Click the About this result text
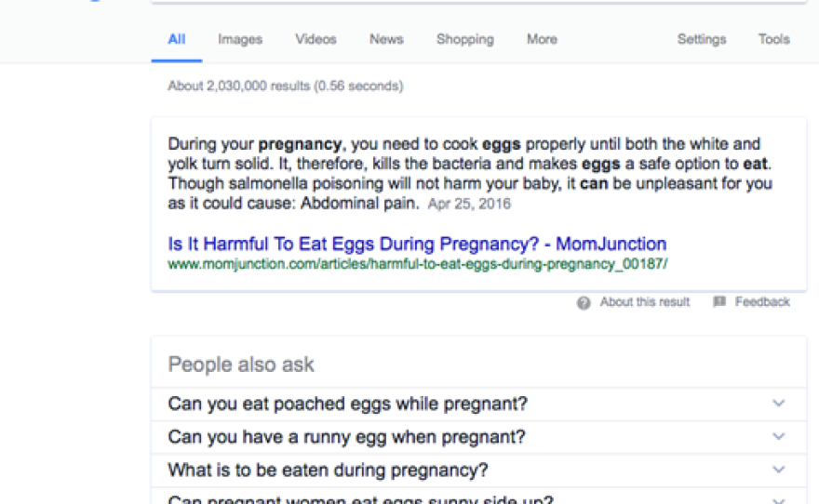The width and height of the screenshot is (819, 504). (645, 302)
